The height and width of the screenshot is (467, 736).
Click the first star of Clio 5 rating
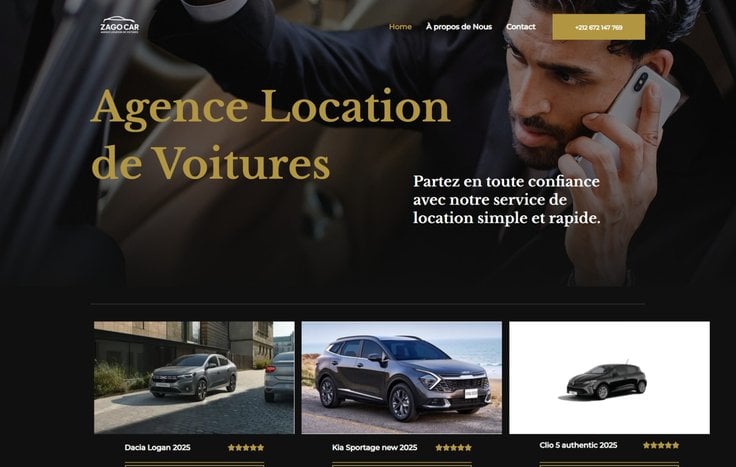coord(646,445)
